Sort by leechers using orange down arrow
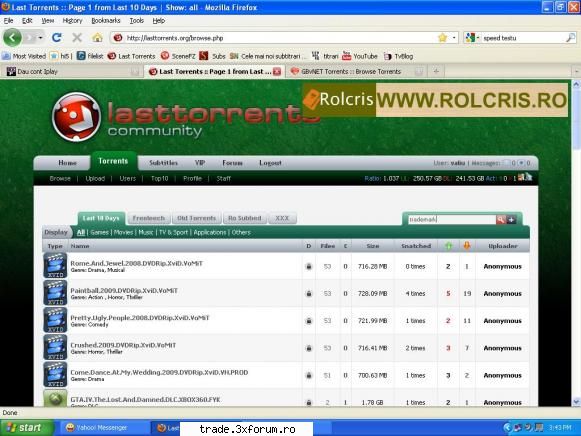 tap(467, 246)
